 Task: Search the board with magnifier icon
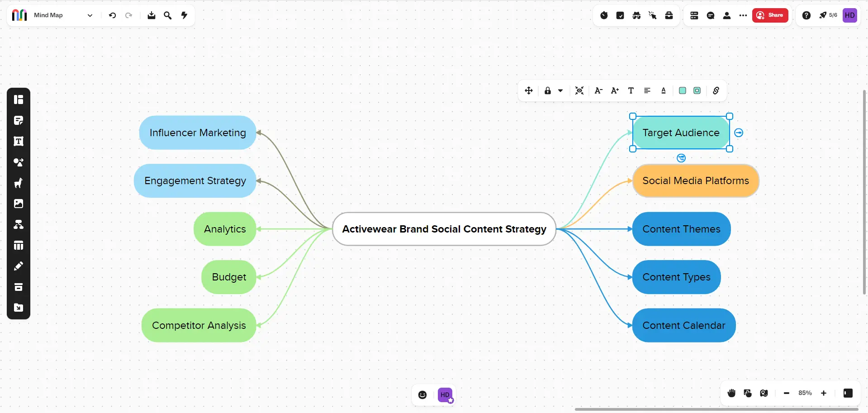[x=168, y=15]
